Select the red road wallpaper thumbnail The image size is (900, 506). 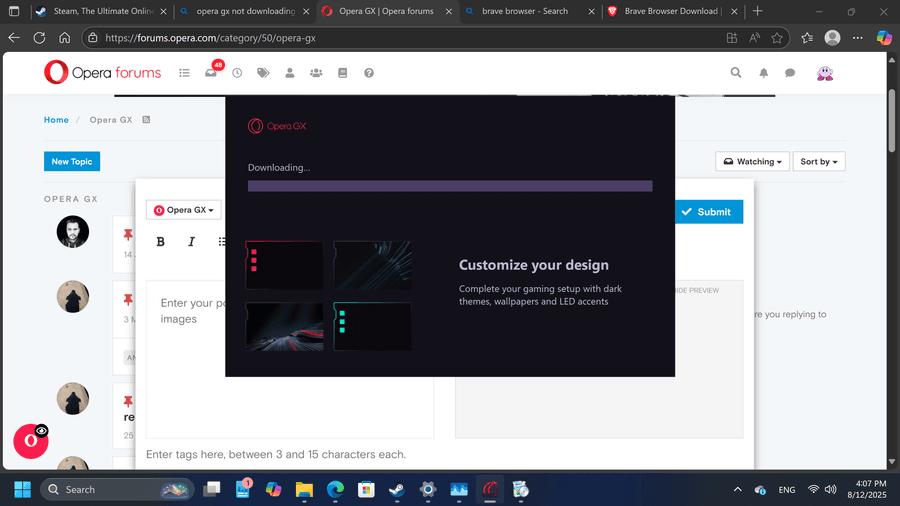click(x=284, y=326)
